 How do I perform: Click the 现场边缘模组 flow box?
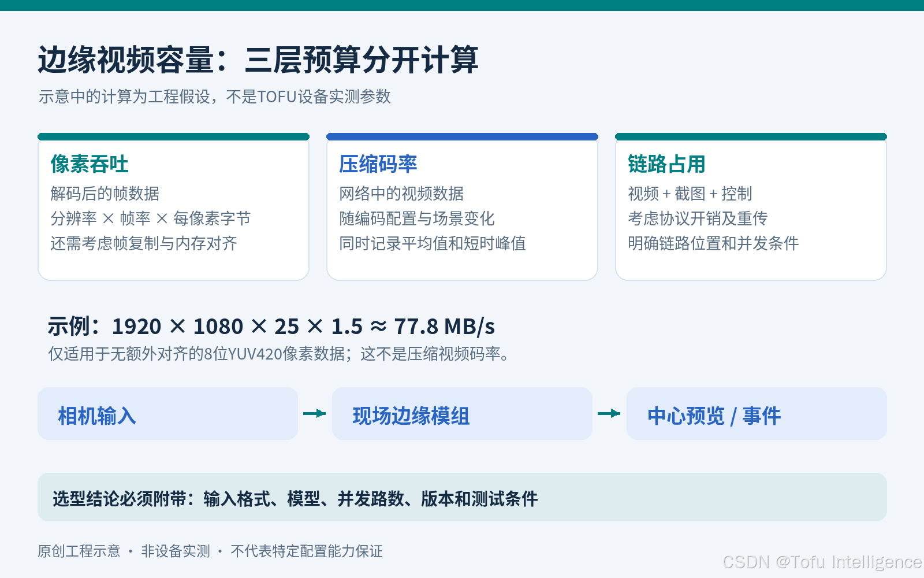coord(462,414)
